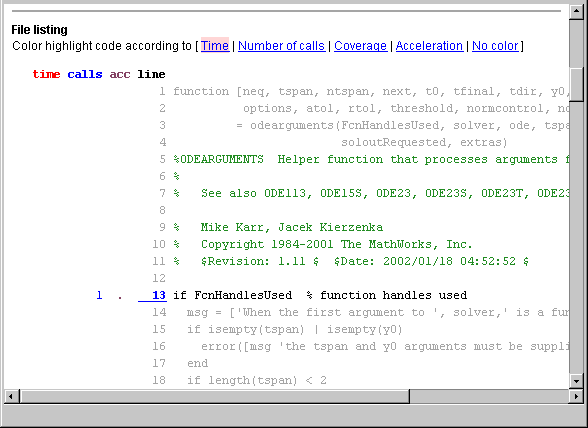
Task: Click the acc column header
Action: click(x=120, y=74)
